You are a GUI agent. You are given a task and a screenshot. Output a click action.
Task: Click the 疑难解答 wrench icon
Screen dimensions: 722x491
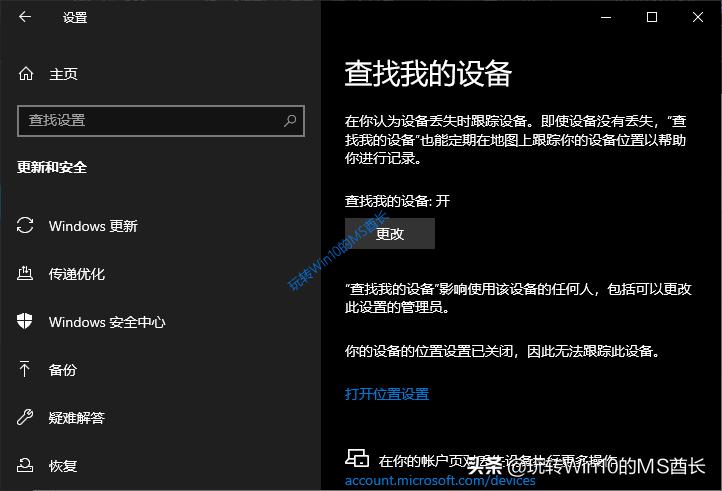(x=25, y=417)
